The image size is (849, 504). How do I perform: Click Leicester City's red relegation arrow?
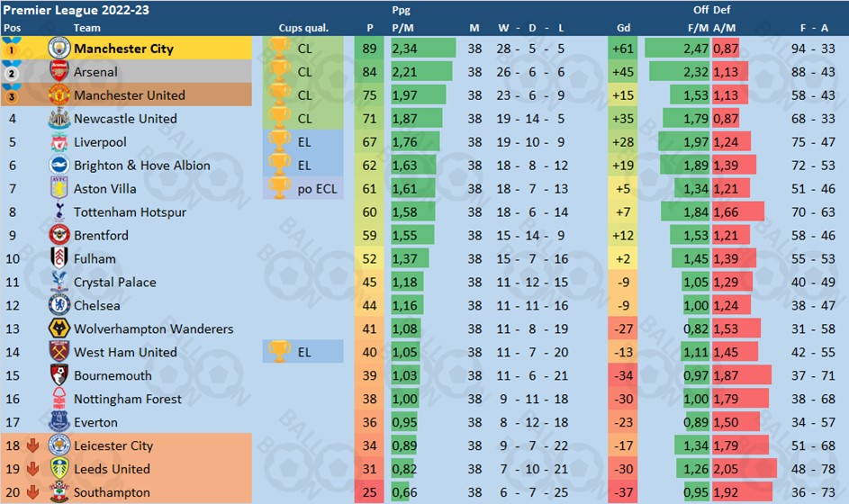[x=32, y=445]
